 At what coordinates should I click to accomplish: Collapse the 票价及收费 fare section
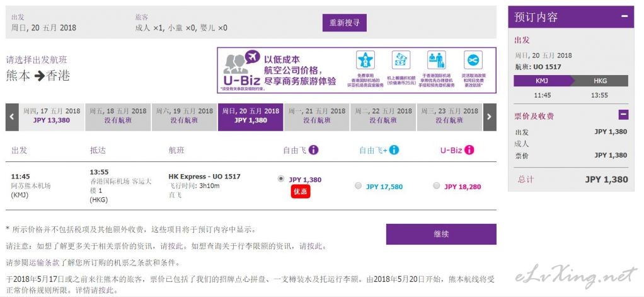623,115
